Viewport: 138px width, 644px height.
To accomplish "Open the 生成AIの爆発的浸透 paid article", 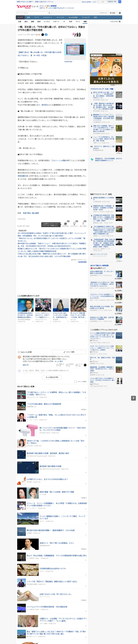I will pyautogui.click(x=102, y=273).
